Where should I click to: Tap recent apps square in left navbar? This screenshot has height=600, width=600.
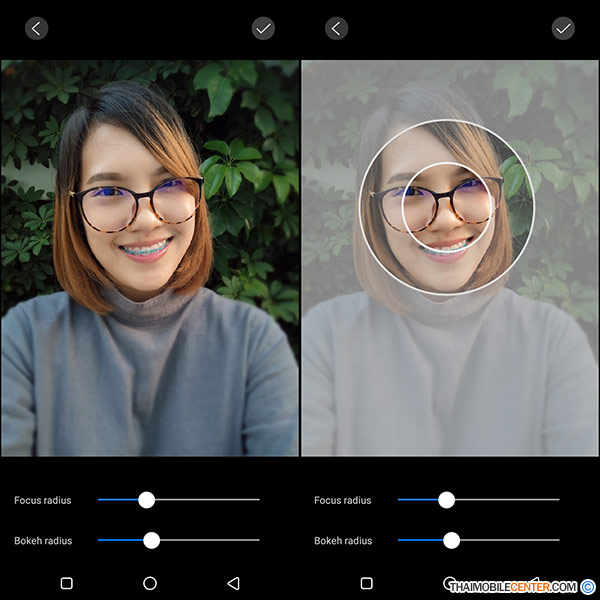tap(67, 583)
